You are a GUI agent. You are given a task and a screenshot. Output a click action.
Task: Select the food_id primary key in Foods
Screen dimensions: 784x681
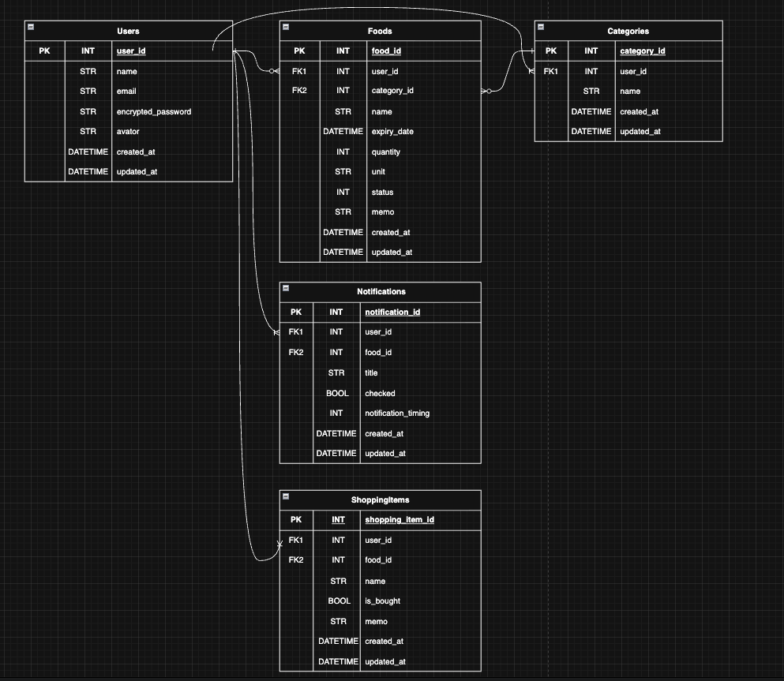[386, 51]
